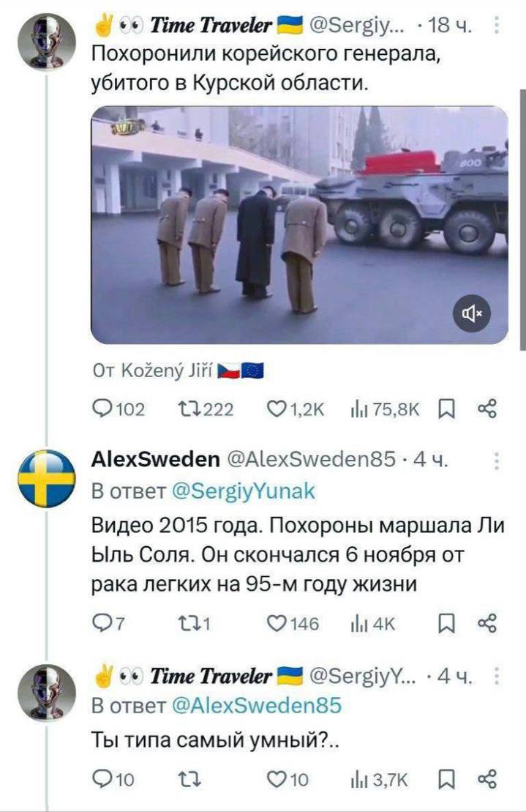Screen dimensions: 526x812
Task: Open the three-dot menu on first tweet
Action: pos(496,25)
